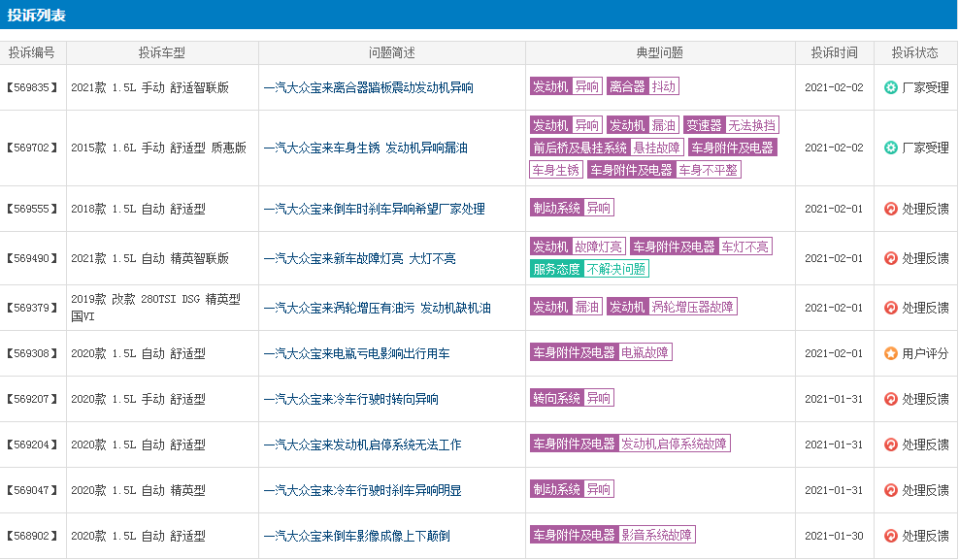
Task: Click 用户评分 status text
Action: (x=925, y=353)
